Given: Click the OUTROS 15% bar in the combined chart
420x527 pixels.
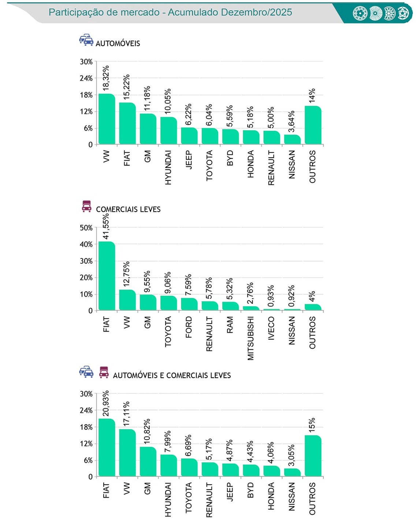Looking at the screenshot, I should click(x=313, y=456).
